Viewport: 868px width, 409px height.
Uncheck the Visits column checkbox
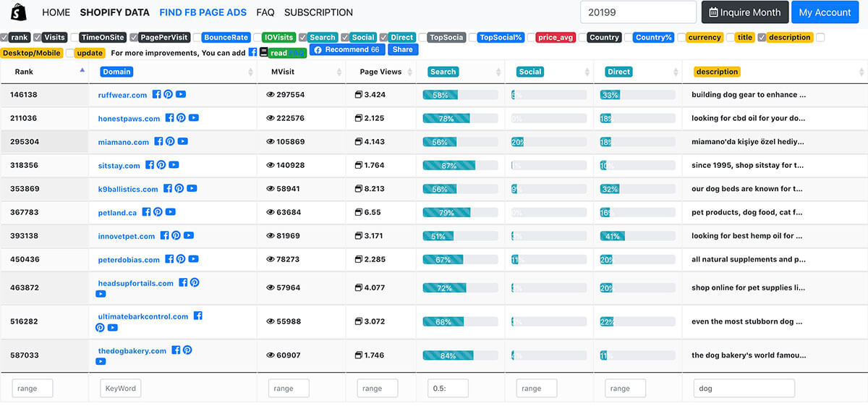tap(38, 37)
